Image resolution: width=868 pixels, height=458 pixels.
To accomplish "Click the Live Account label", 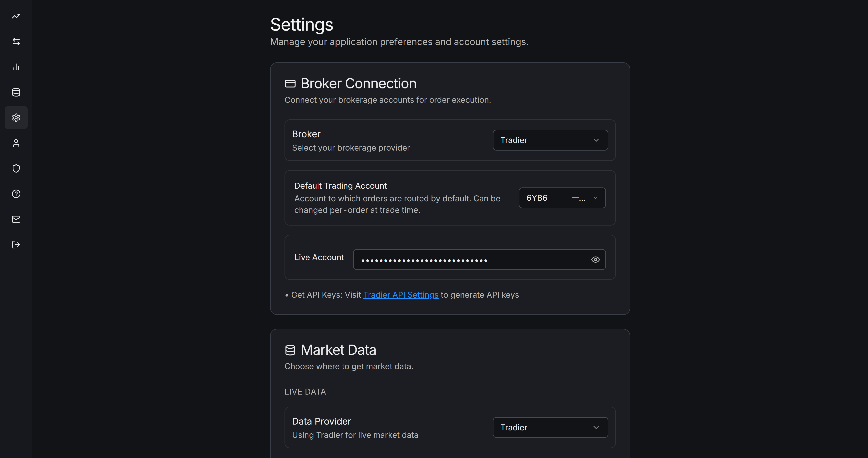I will [319, 257].
